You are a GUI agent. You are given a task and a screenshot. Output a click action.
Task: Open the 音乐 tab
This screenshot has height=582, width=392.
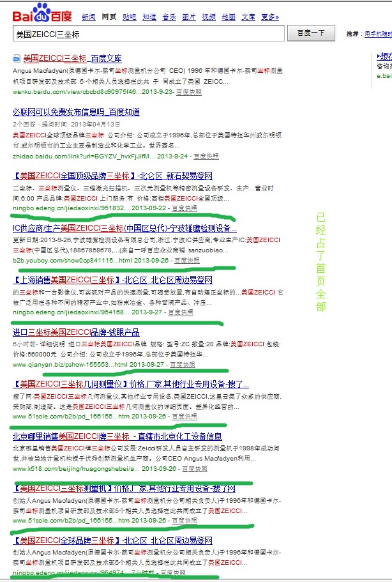click(169, 17)
